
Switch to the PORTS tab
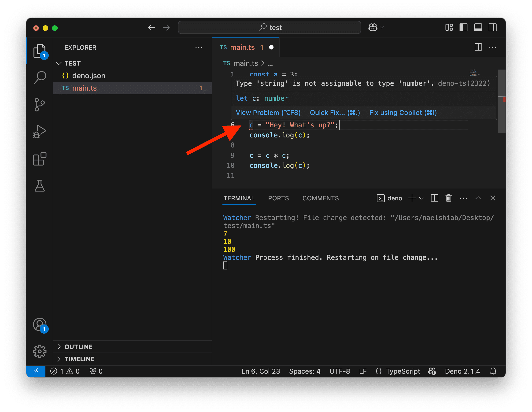point(278,198)
